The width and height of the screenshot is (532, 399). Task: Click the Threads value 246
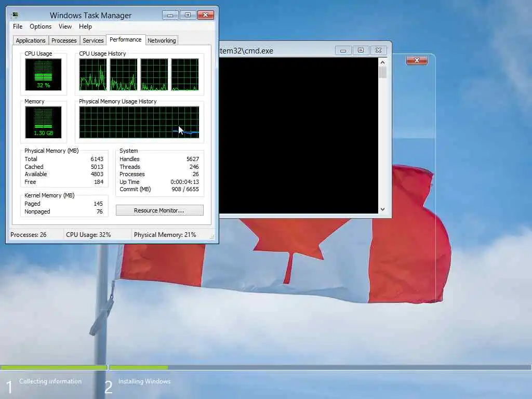click(x=194, y=167)
